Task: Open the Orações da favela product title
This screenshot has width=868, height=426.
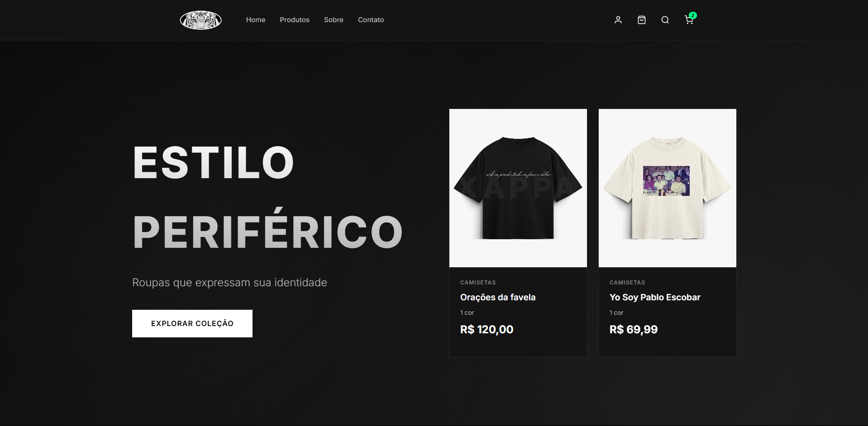Action: [x=498, y=297]
